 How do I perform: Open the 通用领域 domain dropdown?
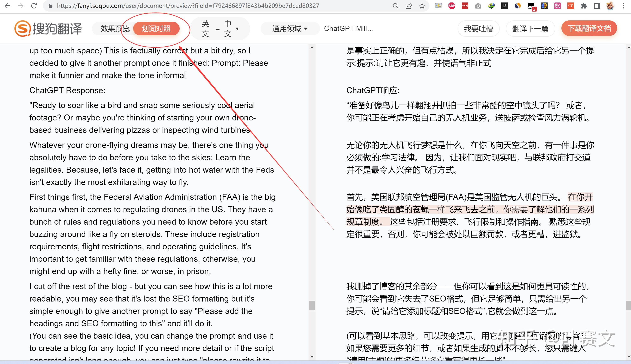tap(289, 28)
